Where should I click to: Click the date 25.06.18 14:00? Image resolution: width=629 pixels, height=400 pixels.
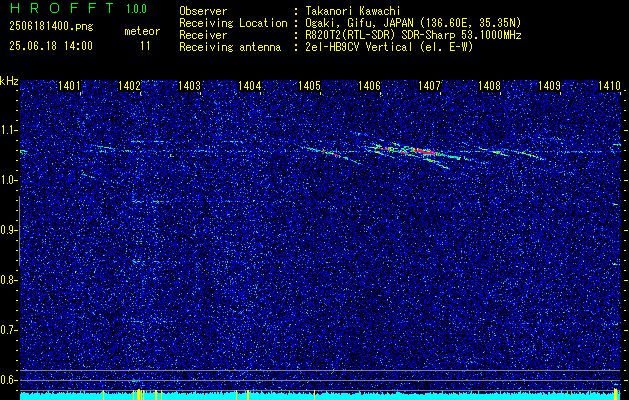click(51, 46)
